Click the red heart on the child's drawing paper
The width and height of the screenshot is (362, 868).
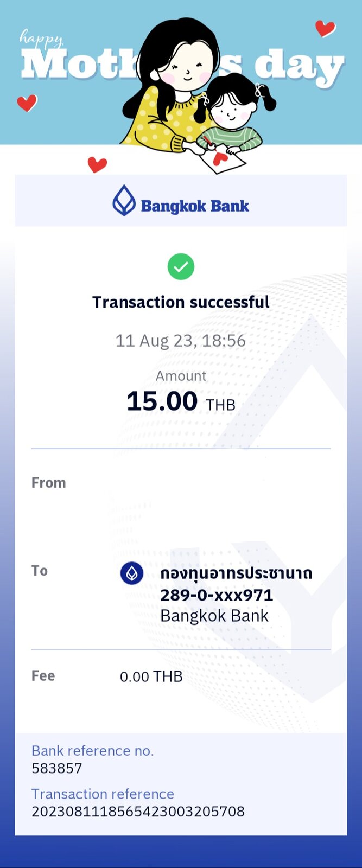point(219,158)
